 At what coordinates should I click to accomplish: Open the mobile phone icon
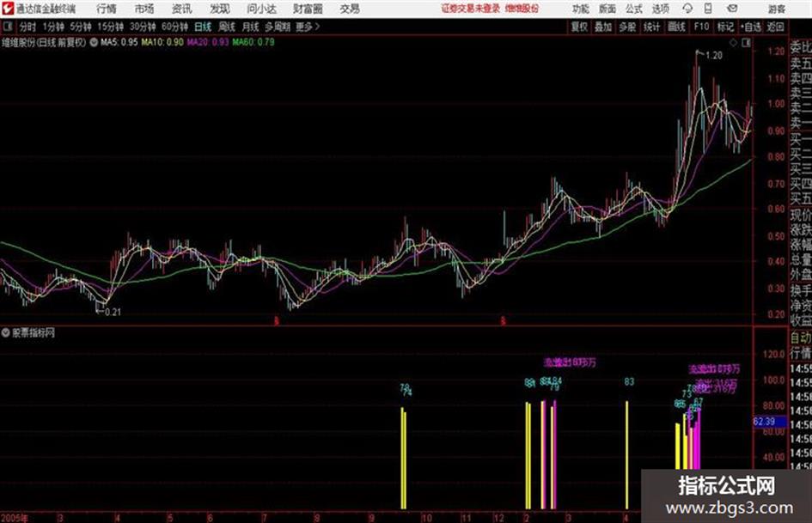click(708, 9)
